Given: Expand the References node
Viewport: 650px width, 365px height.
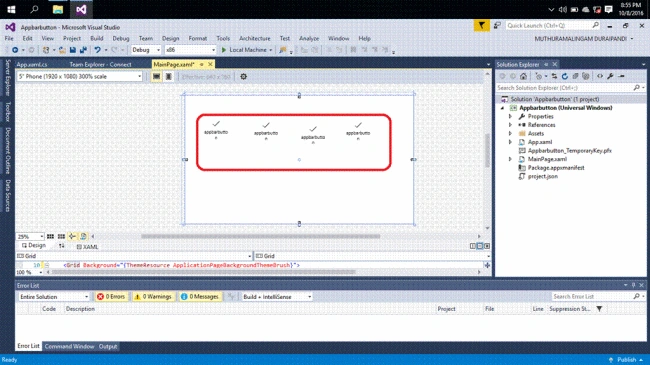Looking at the screenshot, I should 511,125.
